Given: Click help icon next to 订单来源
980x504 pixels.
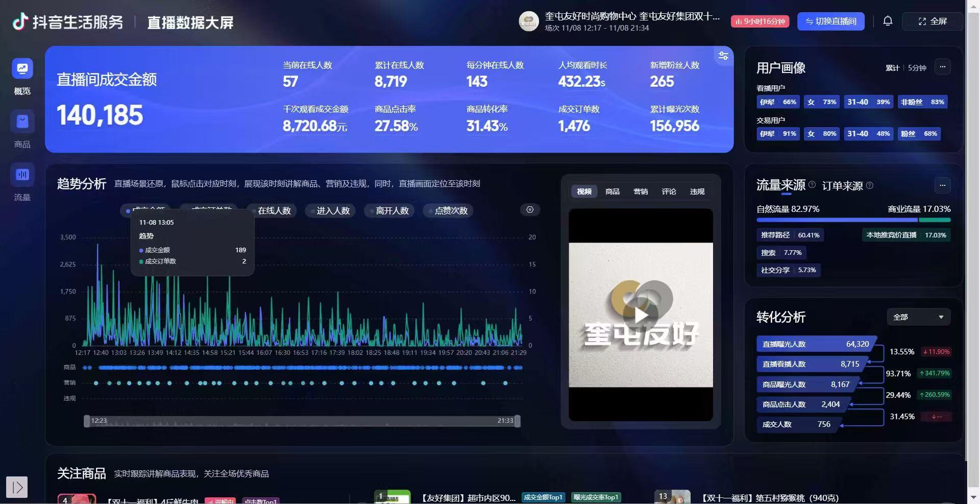Looking at the screenshot, I should [870, 185].
